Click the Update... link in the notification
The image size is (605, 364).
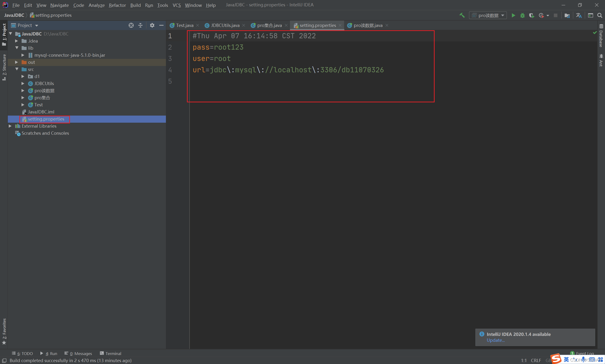pyautogui.click(x=495, y=340)
